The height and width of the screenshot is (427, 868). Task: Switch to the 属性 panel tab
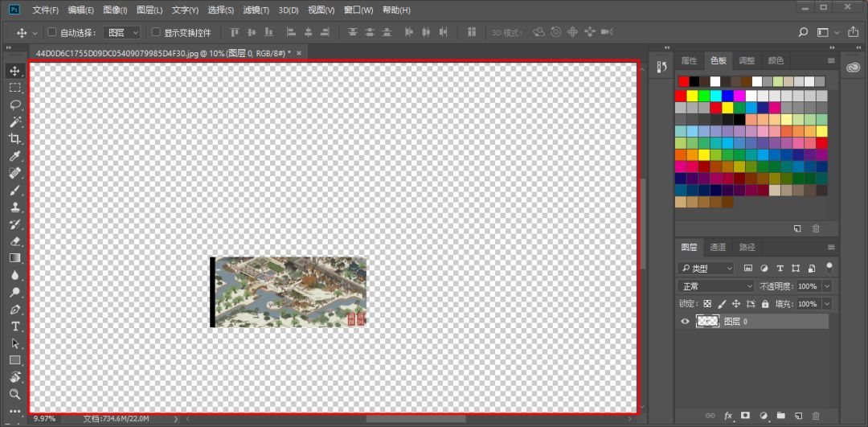(x=690, y=60)
